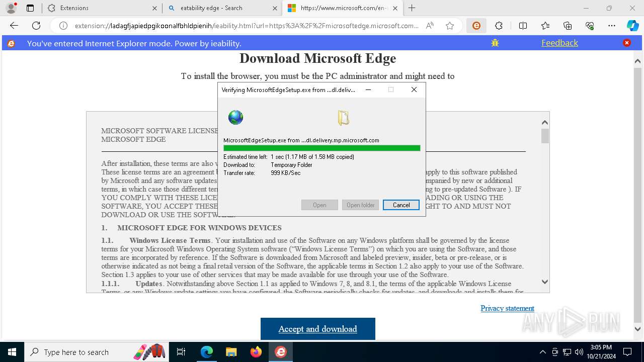Viewport: 644px width, 362px height.
Task: Show hidden system tray icons
Action: click(x=542, y=352)
